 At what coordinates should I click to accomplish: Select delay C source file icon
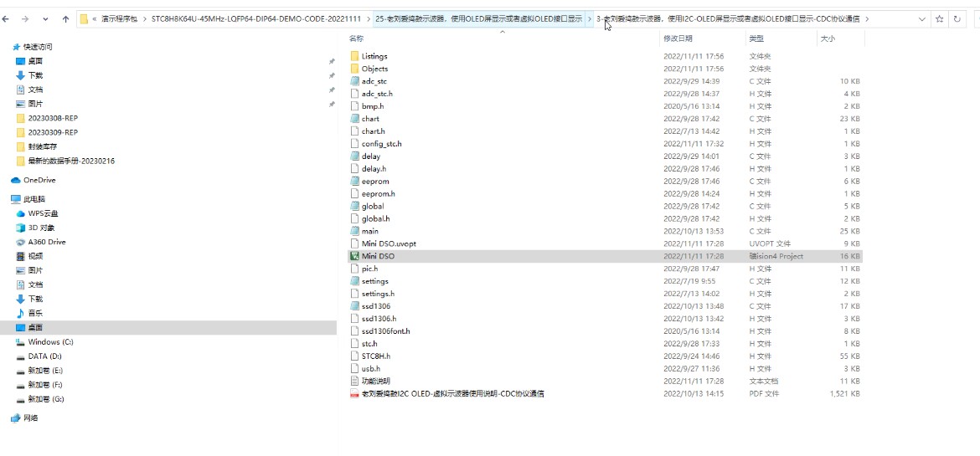pyautogui.click(x=355, y=156)
